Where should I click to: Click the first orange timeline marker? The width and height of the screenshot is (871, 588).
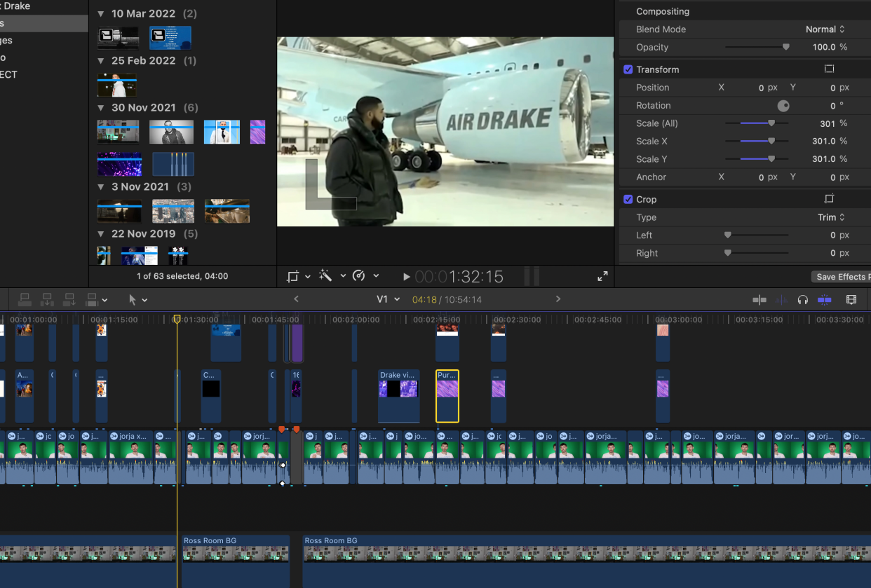(x=282, y=429)
